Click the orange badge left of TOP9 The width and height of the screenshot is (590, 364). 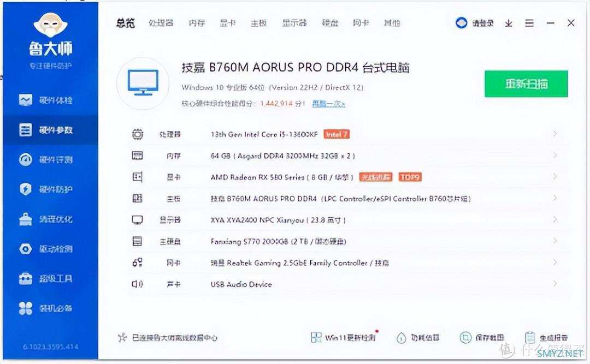click(x=376, y=177)
